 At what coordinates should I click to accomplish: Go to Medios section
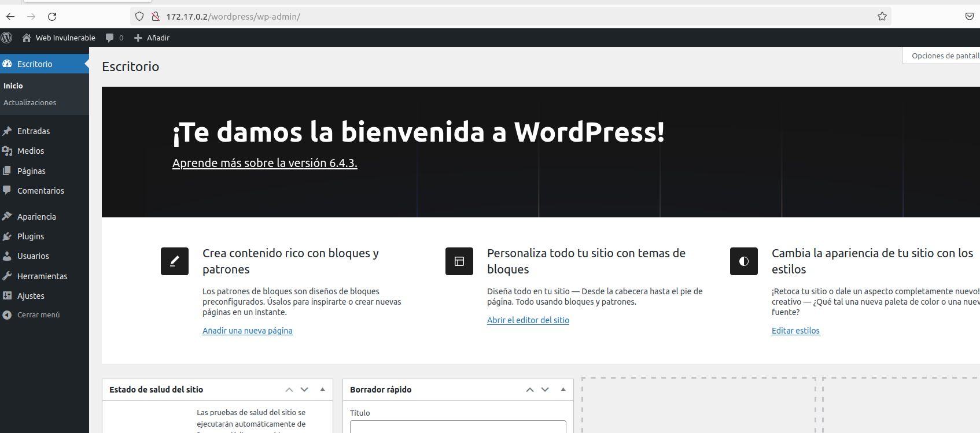pyautogui.click(x=45, y=151)
